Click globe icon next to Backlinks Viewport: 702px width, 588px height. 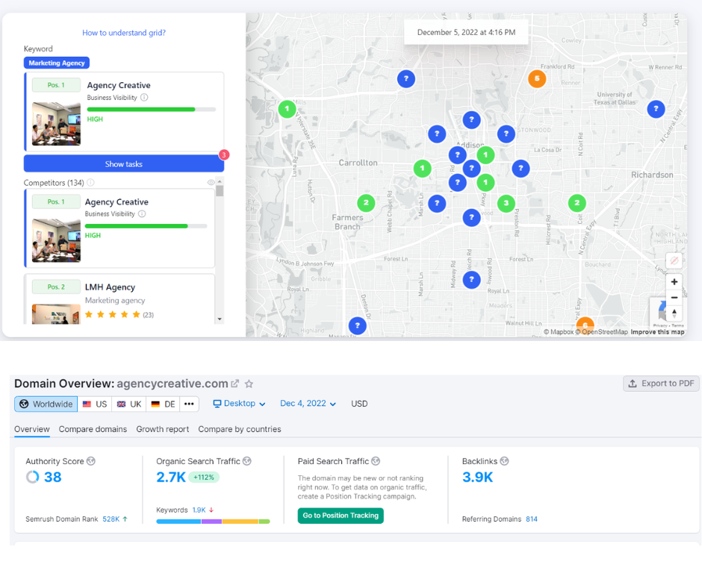[504, 461]
